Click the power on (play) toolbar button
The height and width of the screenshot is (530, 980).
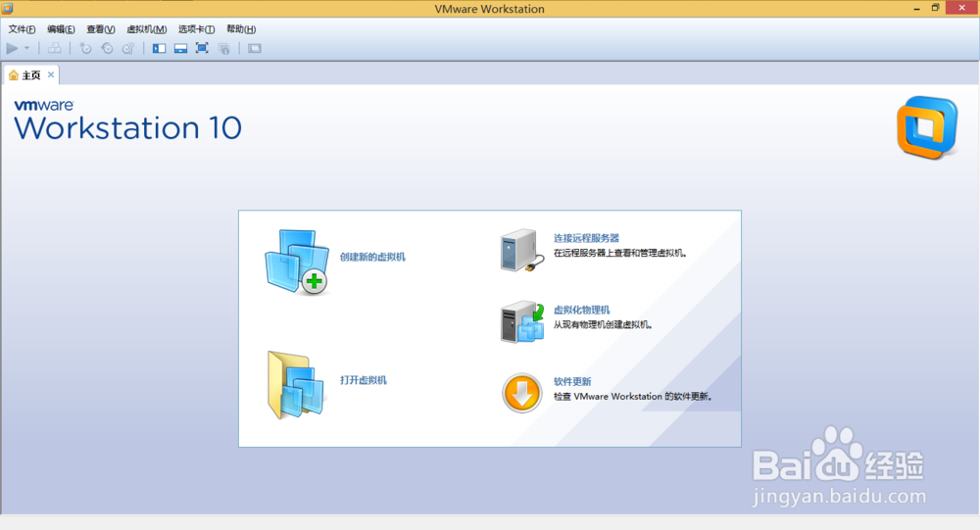pyautogui.click(x=12, y=48)
